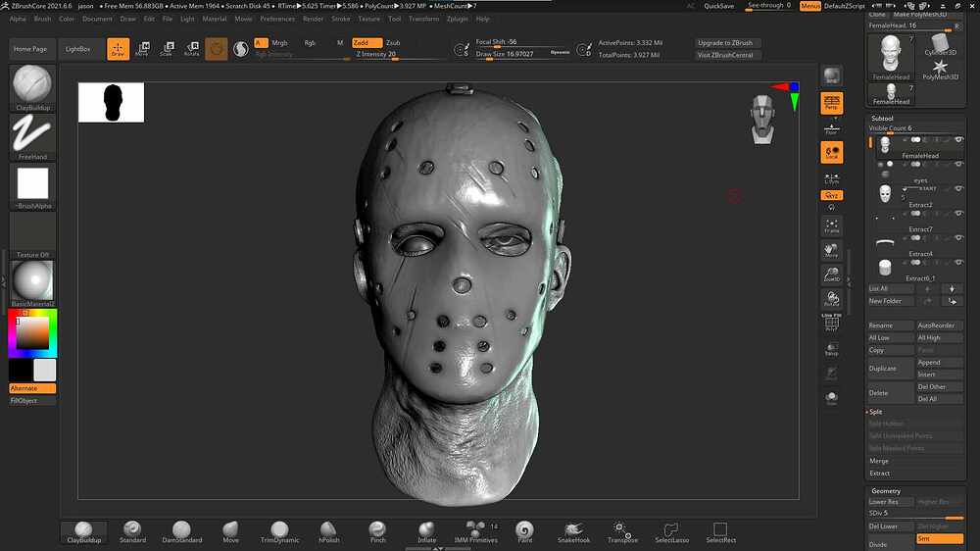Toggle Local symmetry button
The height and width of the screenshot is (551, 980).
click(x=831, y=152)
